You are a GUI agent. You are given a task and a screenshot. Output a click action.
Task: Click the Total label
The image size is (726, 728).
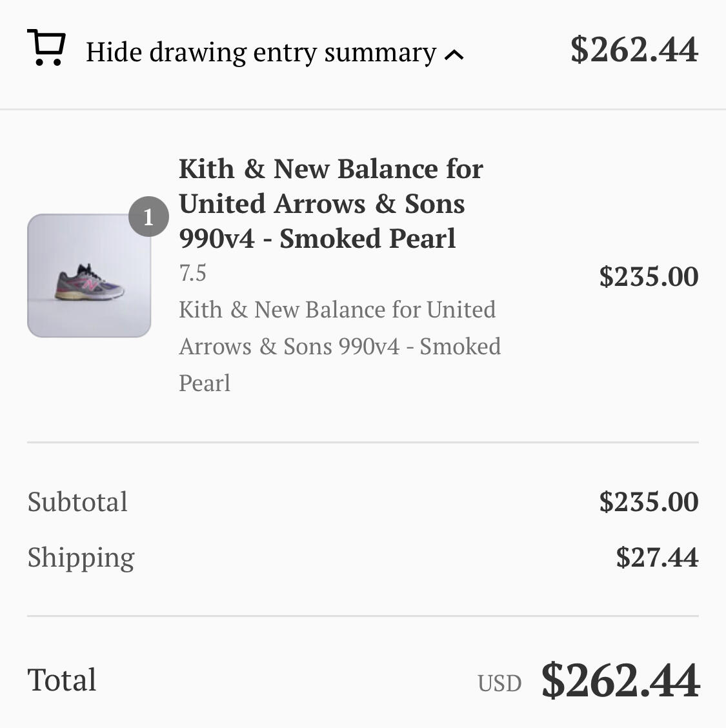pos(62,680)
